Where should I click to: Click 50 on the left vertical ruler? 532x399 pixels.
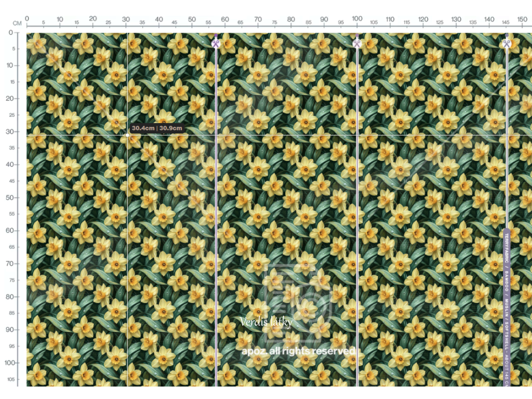pos(9,197)
